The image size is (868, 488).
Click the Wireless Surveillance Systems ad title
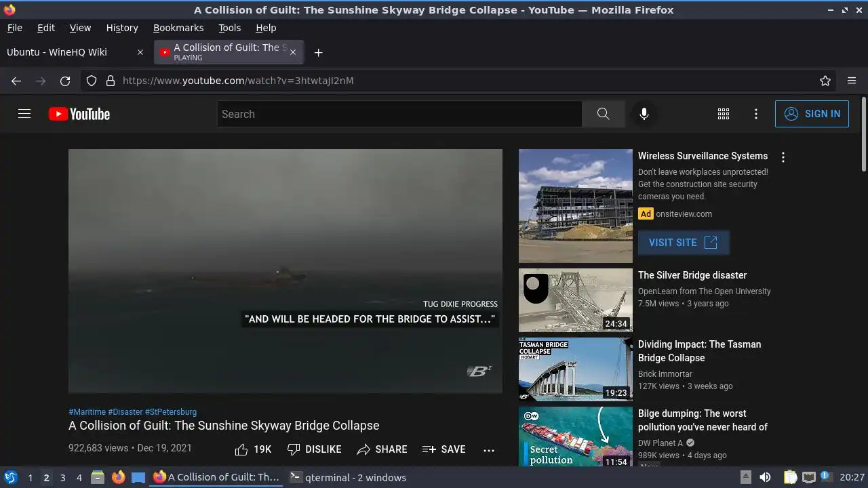point(703,156)
